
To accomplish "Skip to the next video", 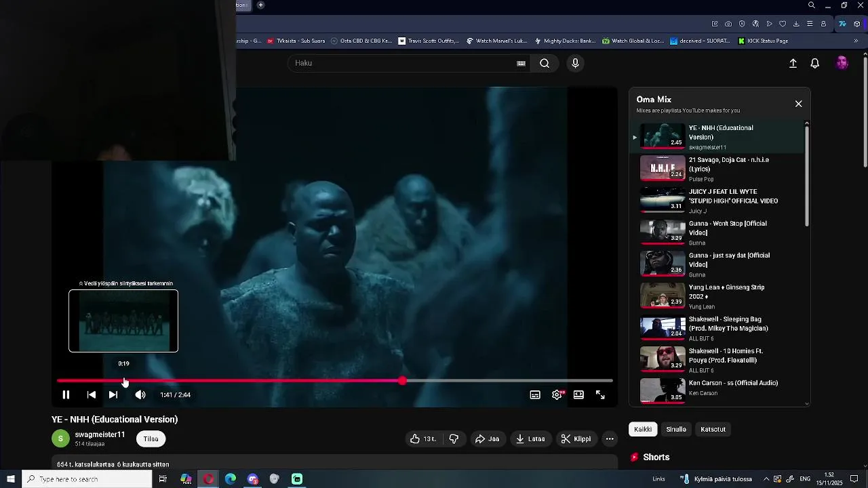I will [x=113, y=394].
